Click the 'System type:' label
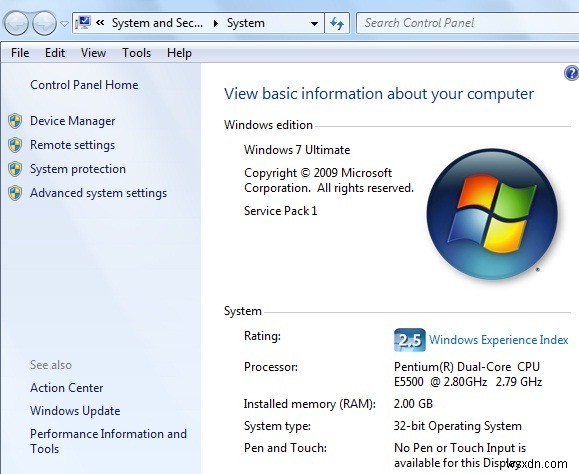579x474 pixels. click(277, 426)
